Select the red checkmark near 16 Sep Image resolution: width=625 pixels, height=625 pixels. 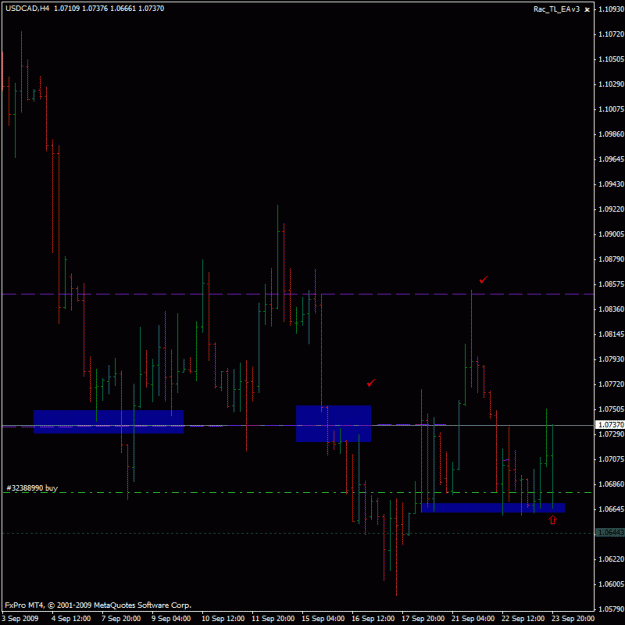coord(371,383)
